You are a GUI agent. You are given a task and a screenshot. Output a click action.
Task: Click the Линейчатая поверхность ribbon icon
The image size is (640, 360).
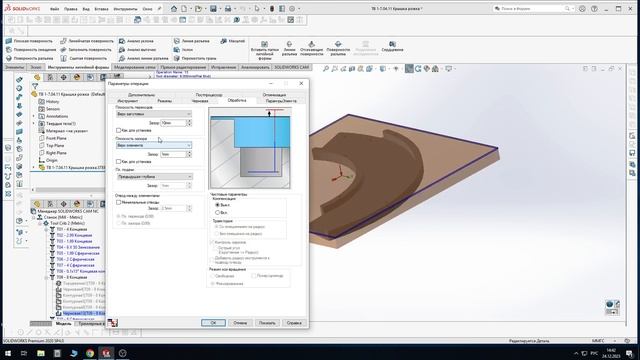(x=63, y=41)
